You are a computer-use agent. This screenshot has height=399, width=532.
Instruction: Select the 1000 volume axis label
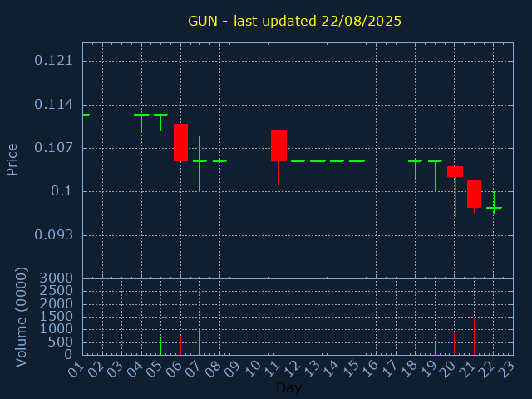[x=57, y=329]
